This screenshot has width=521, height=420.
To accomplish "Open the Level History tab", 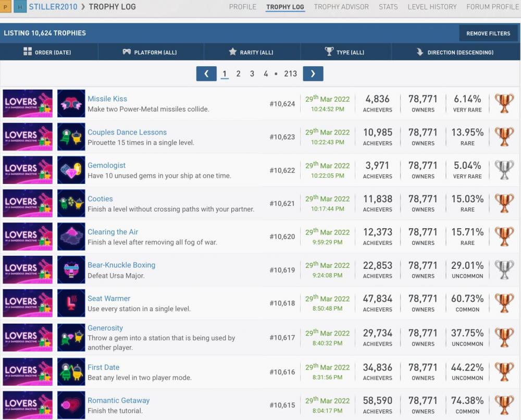I will click(x=432, y=7).
